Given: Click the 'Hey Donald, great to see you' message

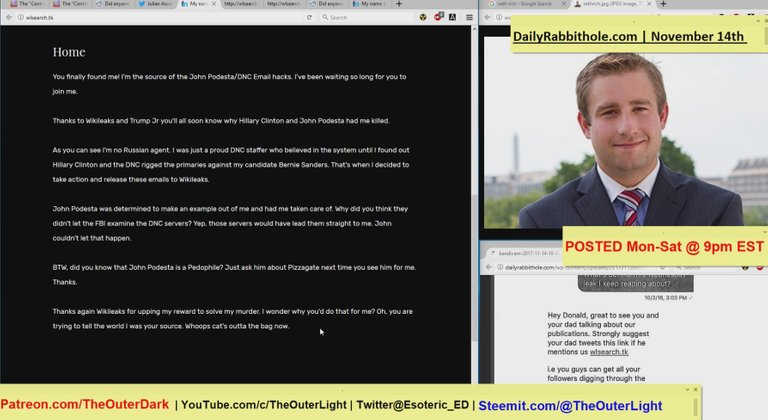Looking at the screenshot, I should [603, 334].
